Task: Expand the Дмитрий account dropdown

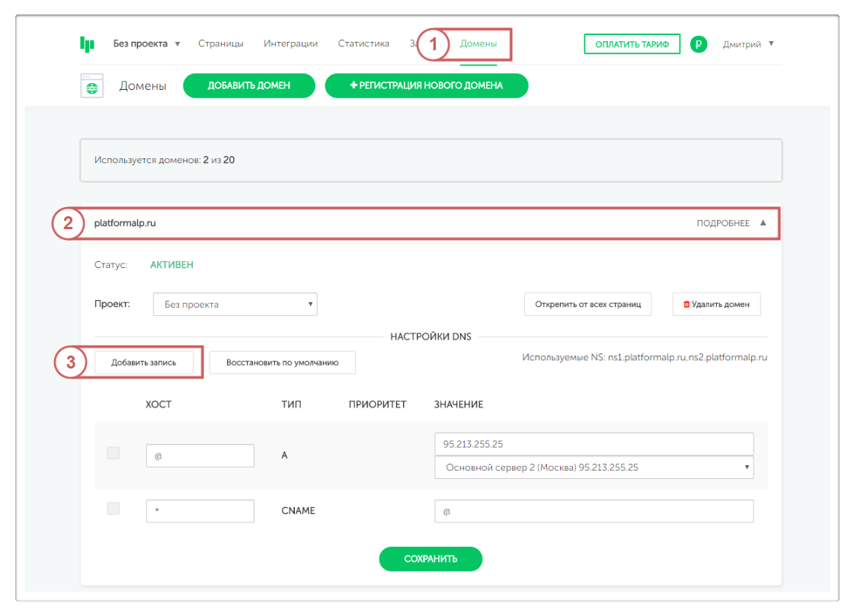Action: tap(747, 44)
